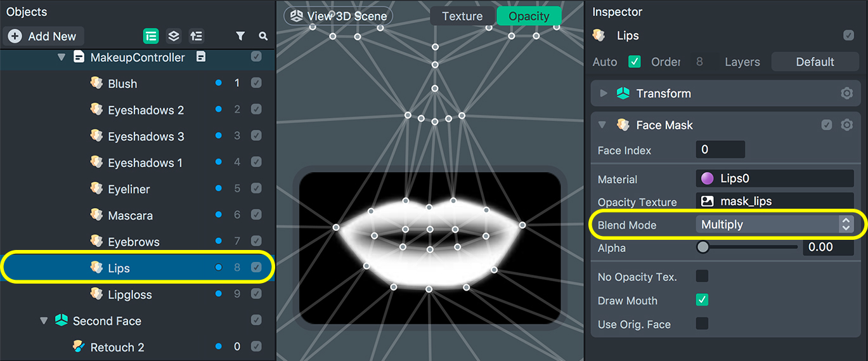Click the mask_lips opacity texture field

(x=775, y=201)
